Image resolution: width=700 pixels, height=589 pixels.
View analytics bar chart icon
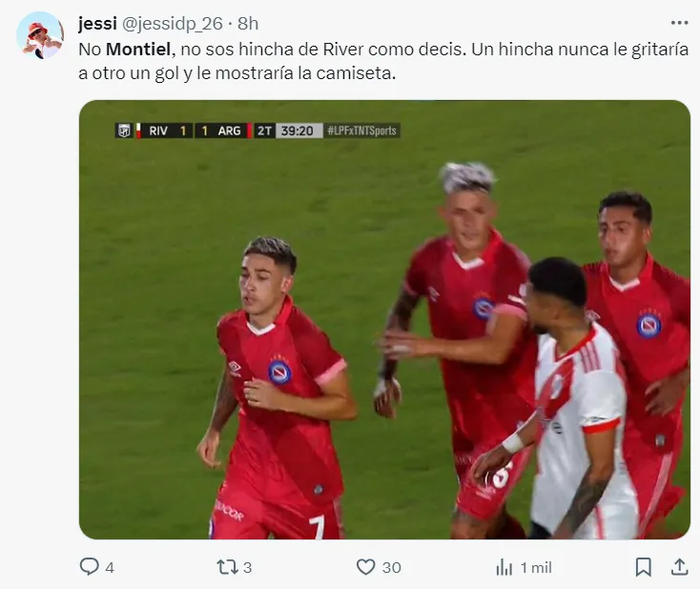(x=504, y=568)
